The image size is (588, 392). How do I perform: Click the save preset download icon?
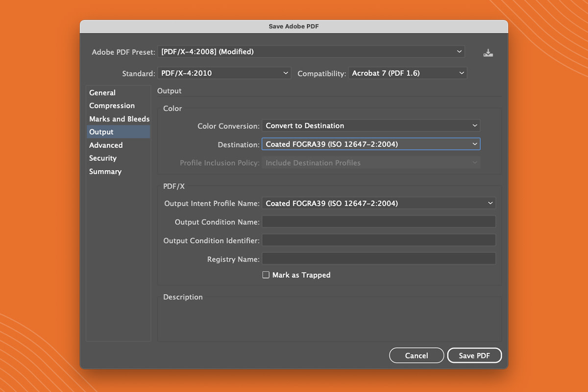point(488,52)
